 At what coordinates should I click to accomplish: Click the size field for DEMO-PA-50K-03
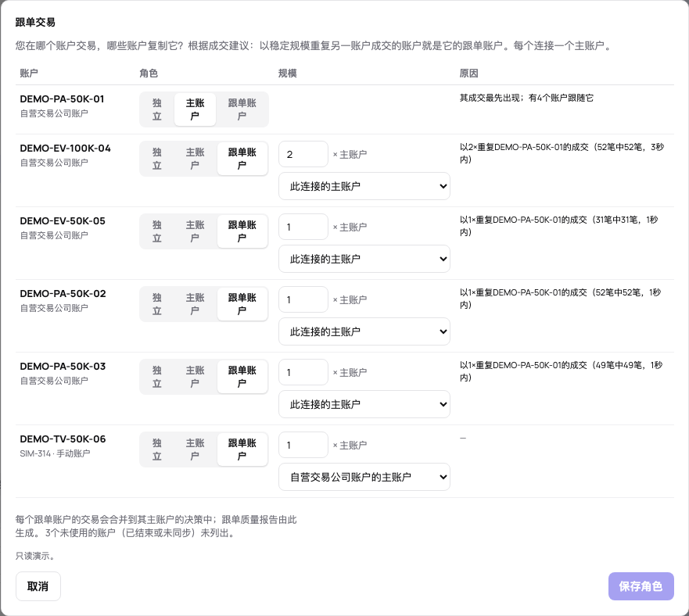(303, 373)
